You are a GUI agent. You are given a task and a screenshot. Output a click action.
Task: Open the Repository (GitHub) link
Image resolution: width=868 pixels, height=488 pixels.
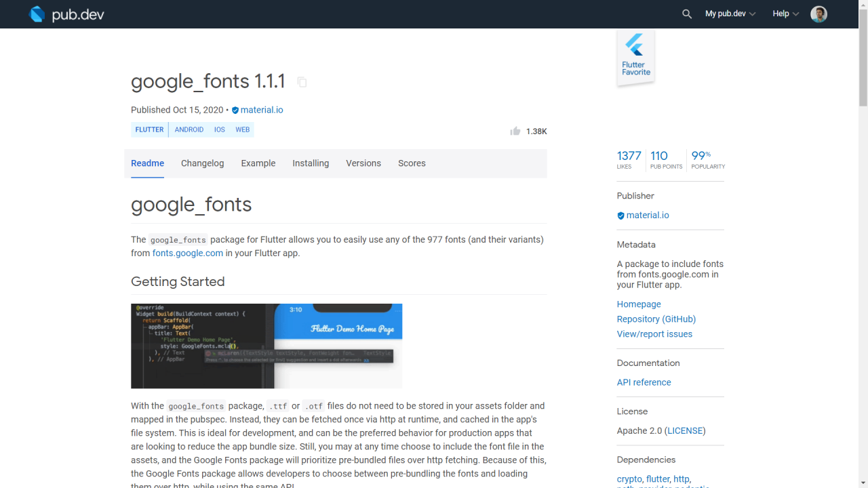pyautogui.click(x=656, y=319)
